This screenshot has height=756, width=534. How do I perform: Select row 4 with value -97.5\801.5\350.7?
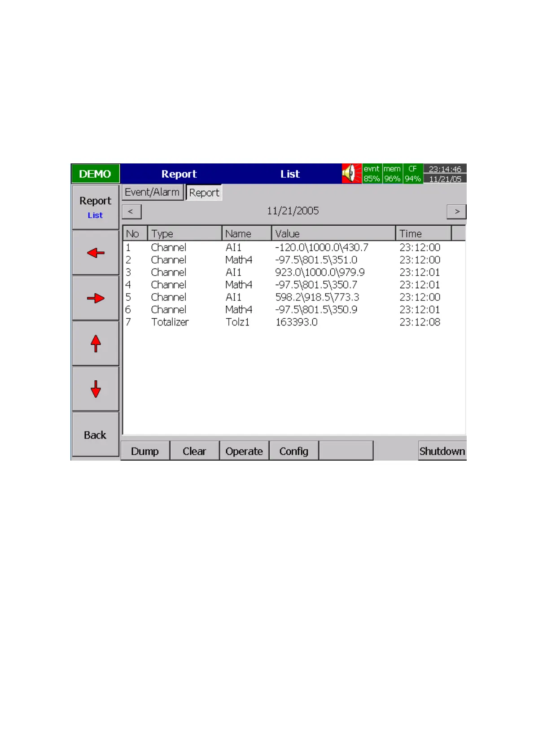pyautogui.click(x=294, y=285)
